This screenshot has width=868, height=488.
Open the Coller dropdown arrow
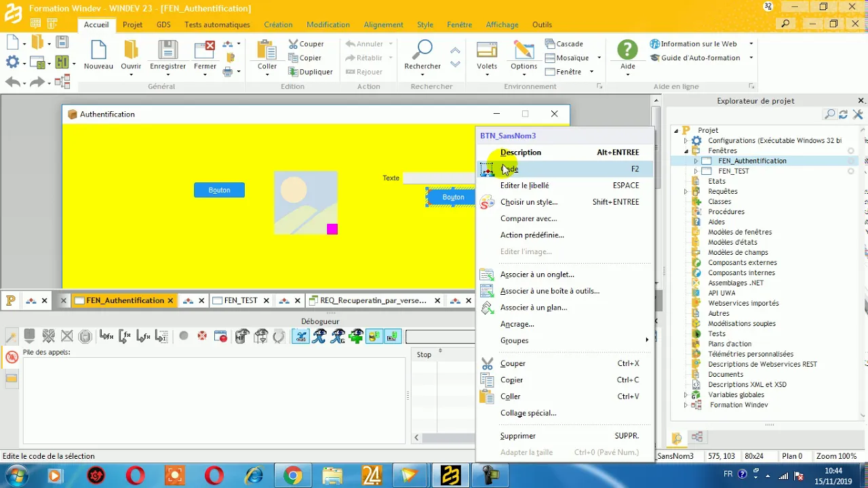pos(267,75)
